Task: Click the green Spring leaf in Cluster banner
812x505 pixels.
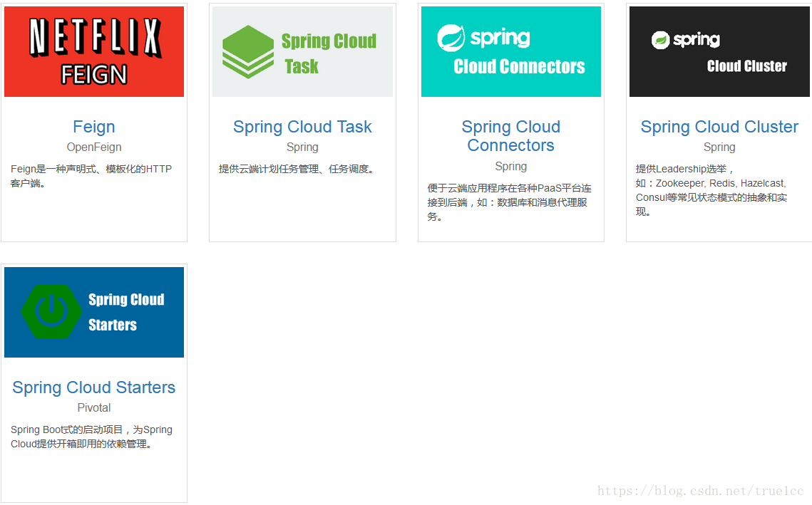Action: click(x=660, y=40)
